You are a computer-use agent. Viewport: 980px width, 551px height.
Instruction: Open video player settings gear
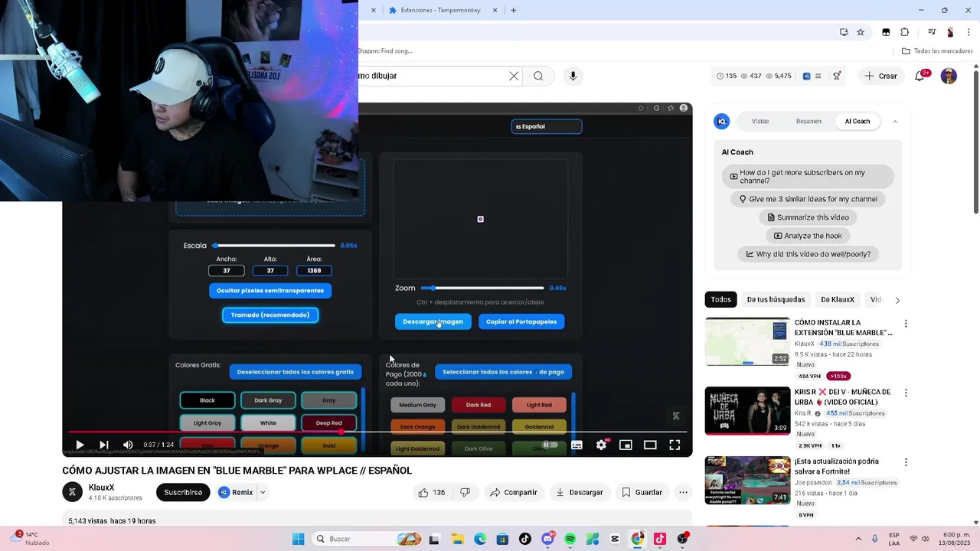[x=602, y=445]
